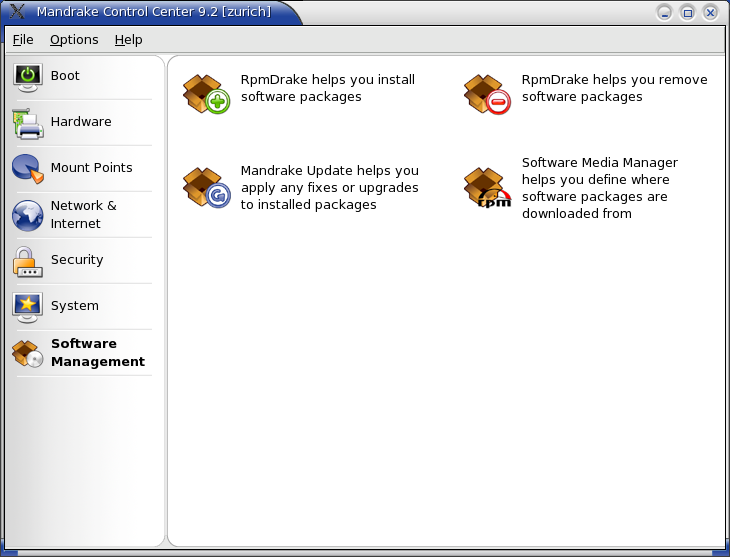Viewport: 730px width, 557px height.
Task: Select the Hardware printer icon
Action: tap(28, 123)
